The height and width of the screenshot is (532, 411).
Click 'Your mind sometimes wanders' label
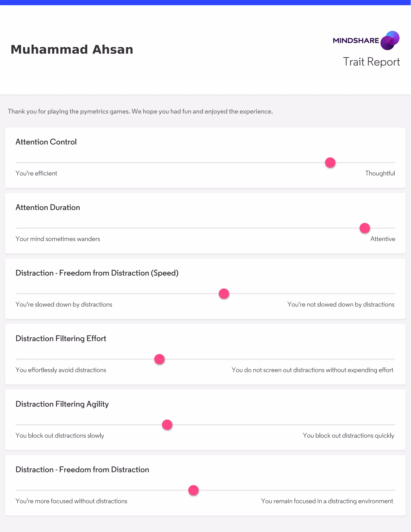point(58,239)
